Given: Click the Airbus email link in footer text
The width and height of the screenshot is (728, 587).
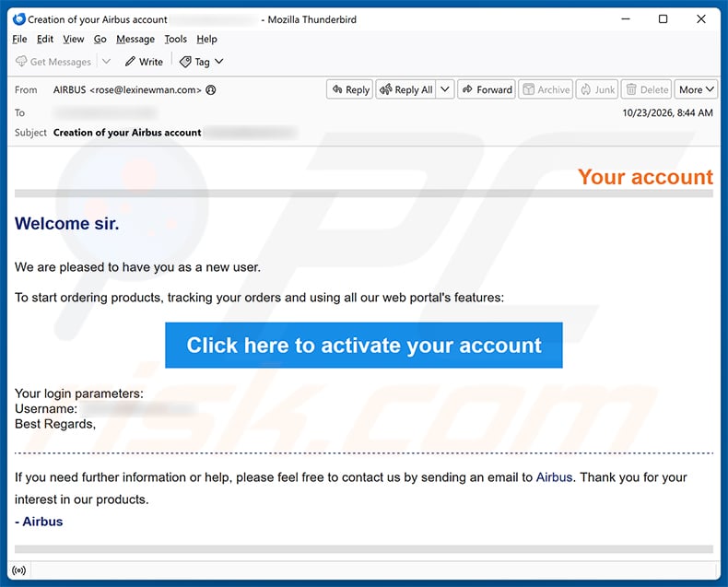Looking at the screenshot, I should [x=554, y=477].
